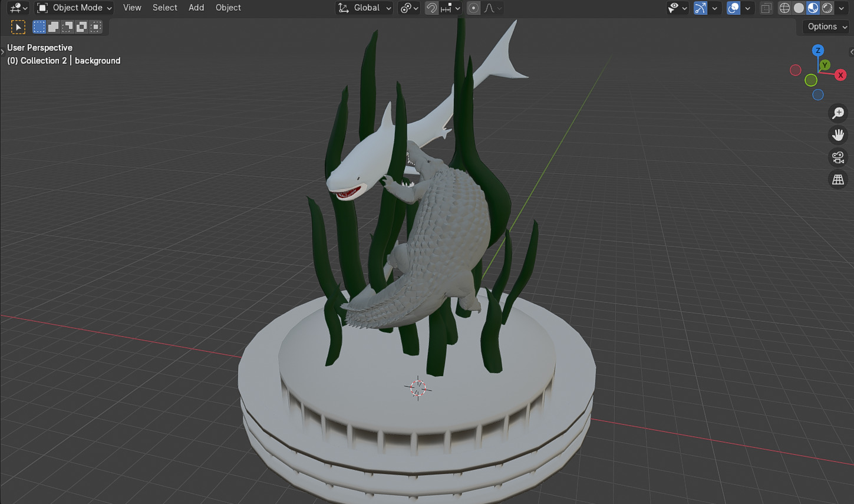Set selection mode to new selection
This screenshot has height=504, width=854.
(x=39, y=27)
